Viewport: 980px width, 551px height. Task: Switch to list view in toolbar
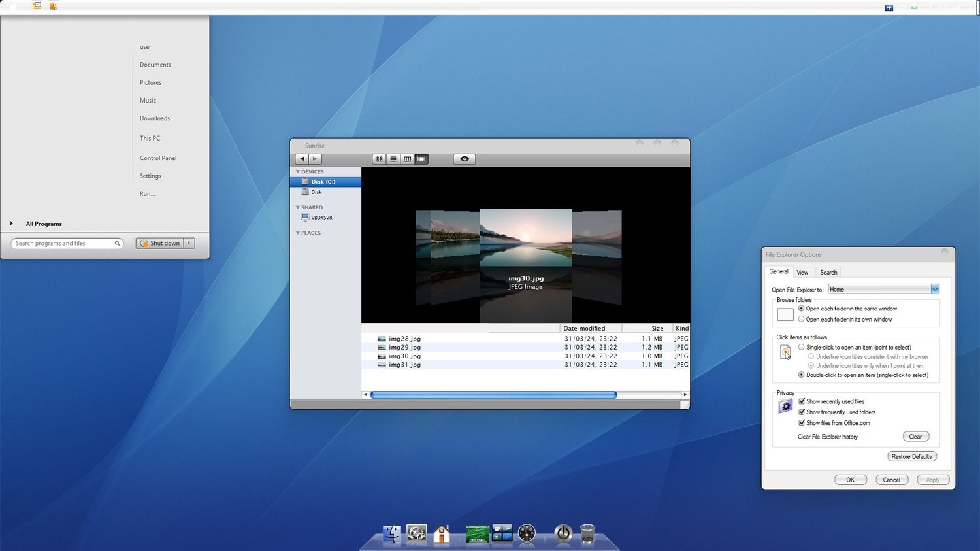coord(393,159)
